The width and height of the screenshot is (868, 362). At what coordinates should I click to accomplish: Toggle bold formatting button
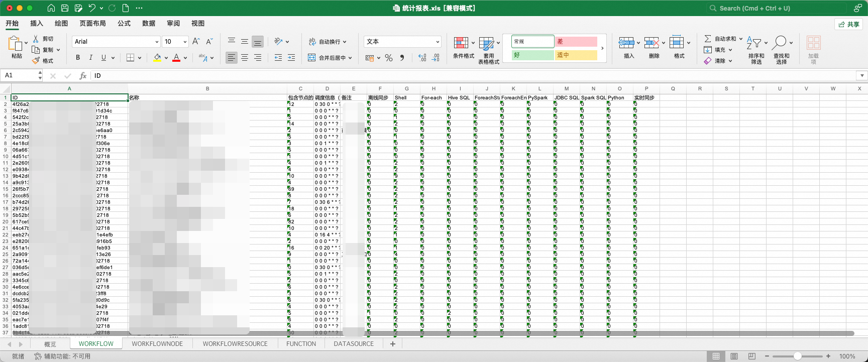click(x=78, y=58)
